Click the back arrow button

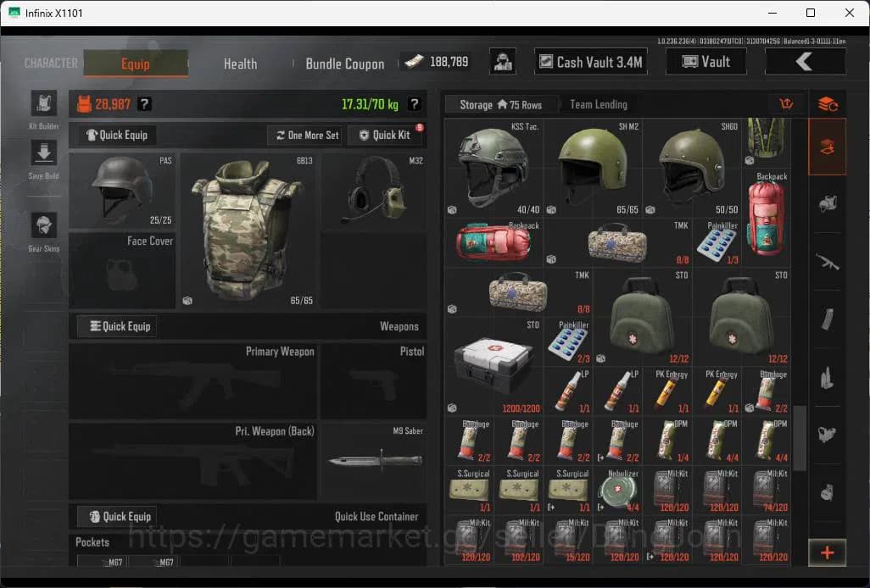coord(805,62)
